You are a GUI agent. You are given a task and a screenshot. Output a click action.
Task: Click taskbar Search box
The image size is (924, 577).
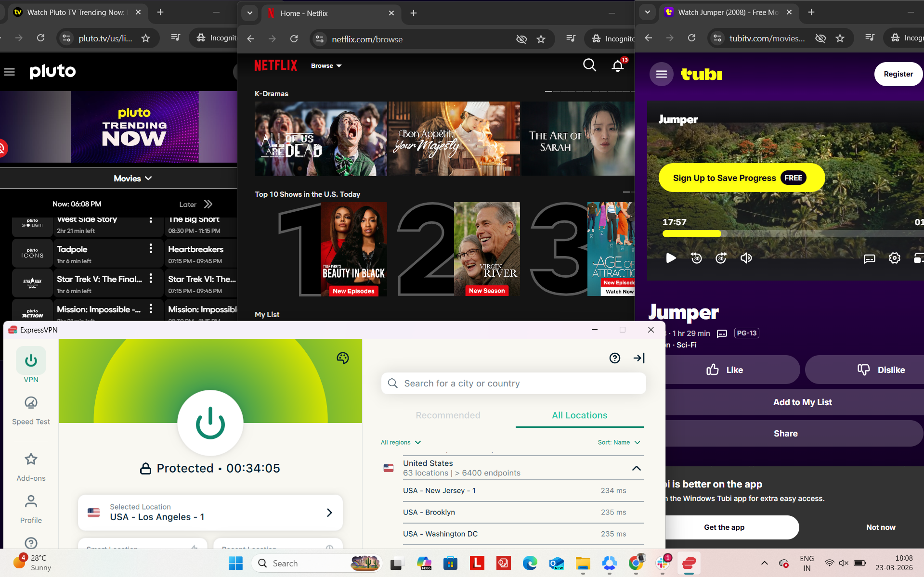(318, 563)
